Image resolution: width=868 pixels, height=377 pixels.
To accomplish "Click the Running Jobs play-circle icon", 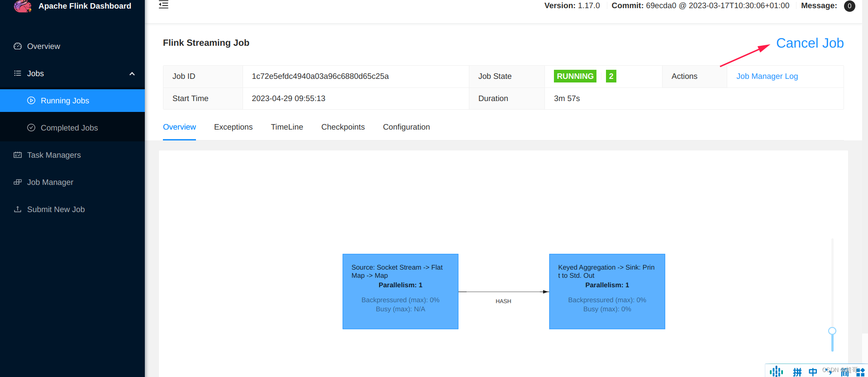I will (x=31, y=101).
